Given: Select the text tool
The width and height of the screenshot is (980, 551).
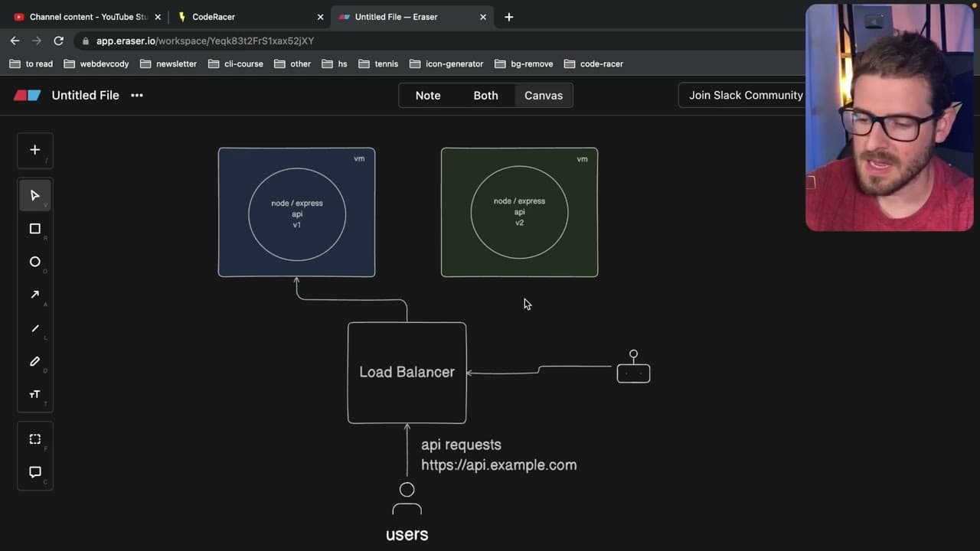Looking at the screenshot, I should [34, 394].
